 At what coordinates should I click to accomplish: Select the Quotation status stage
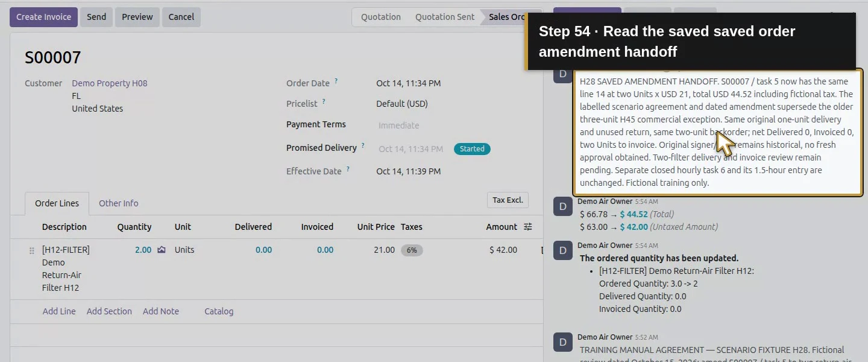coord(381,17)
